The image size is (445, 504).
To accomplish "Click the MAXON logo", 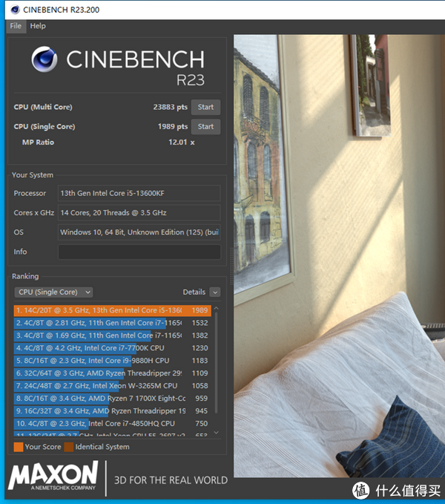I will (53, 476).
